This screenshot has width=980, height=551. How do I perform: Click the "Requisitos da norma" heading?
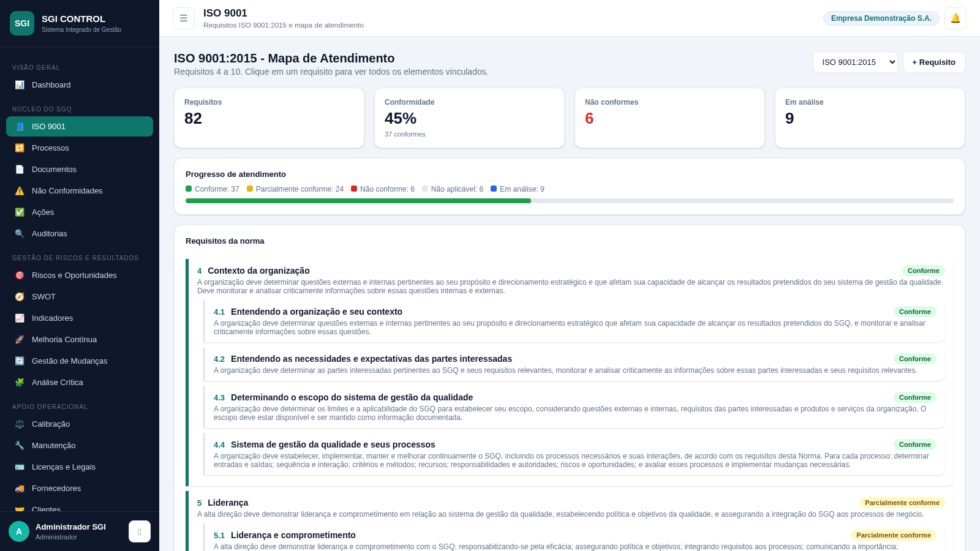coord(225,241)
